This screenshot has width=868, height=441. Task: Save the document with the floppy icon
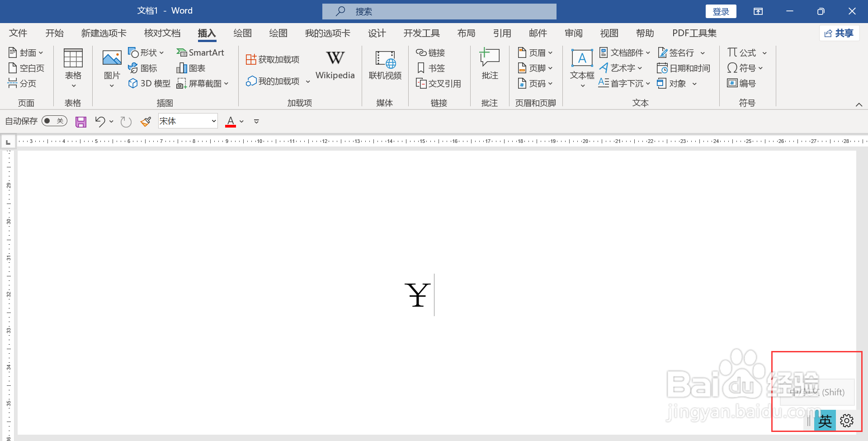(80, 122)
